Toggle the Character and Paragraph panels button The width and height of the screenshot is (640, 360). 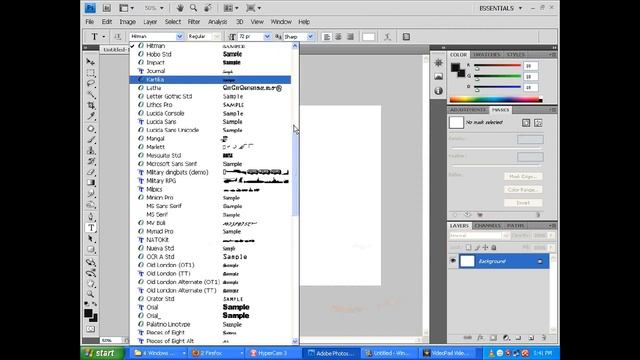[x=406, y=37]
